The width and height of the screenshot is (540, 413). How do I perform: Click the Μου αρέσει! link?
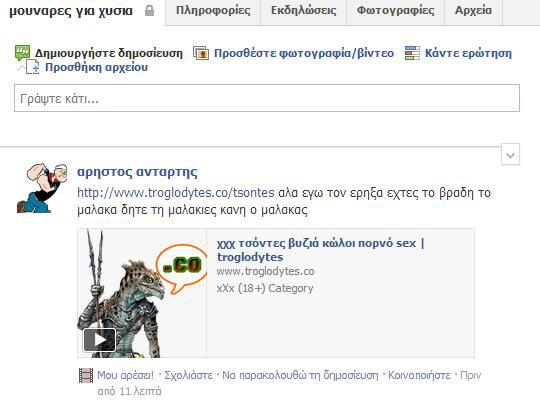pyautogui.click(x=125, y=375)
